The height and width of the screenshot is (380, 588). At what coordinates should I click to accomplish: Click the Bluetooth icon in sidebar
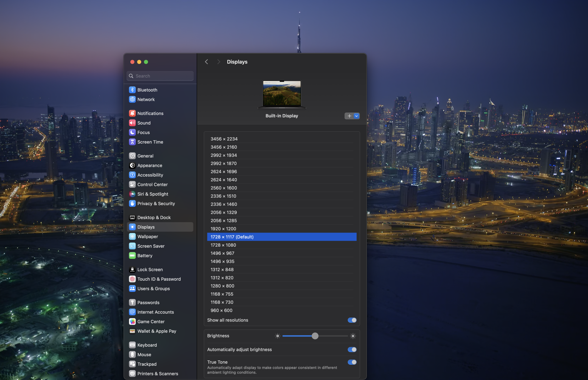coord(132,90)
